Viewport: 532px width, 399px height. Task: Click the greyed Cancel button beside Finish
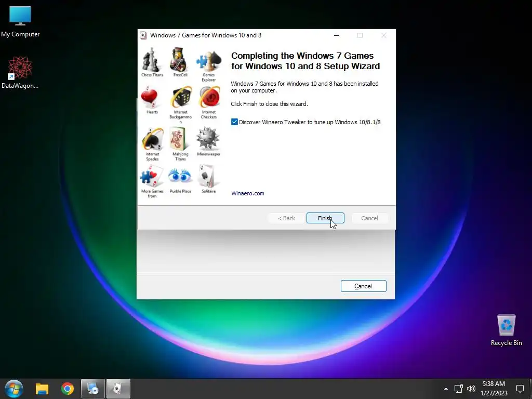tap(369, 218)
